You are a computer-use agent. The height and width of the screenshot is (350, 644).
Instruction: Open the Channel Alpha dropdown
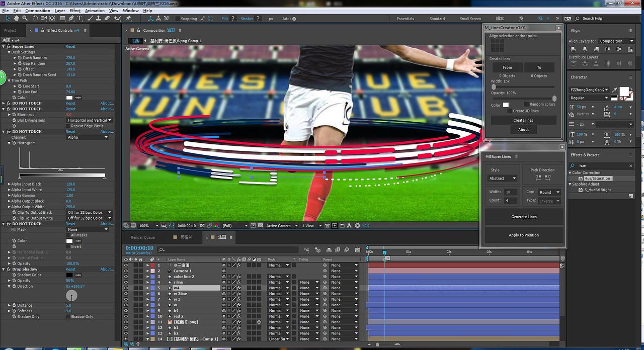88,137
